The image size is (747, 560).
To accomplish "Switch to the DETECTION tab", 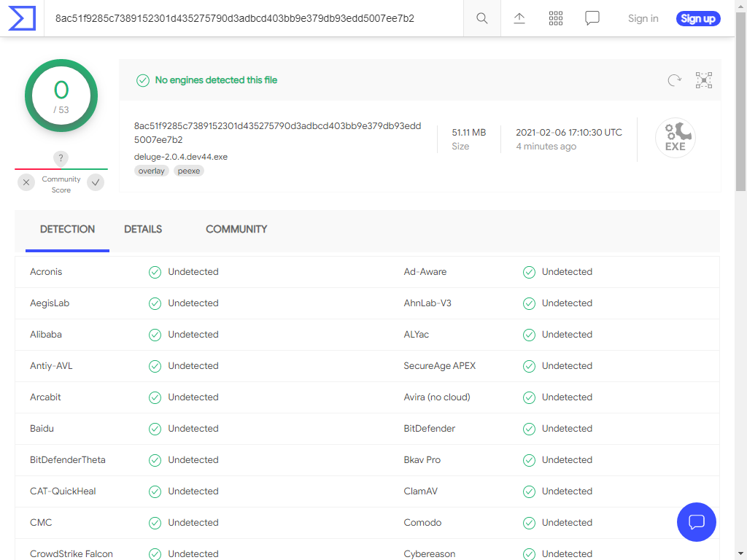I will (67, 230).
